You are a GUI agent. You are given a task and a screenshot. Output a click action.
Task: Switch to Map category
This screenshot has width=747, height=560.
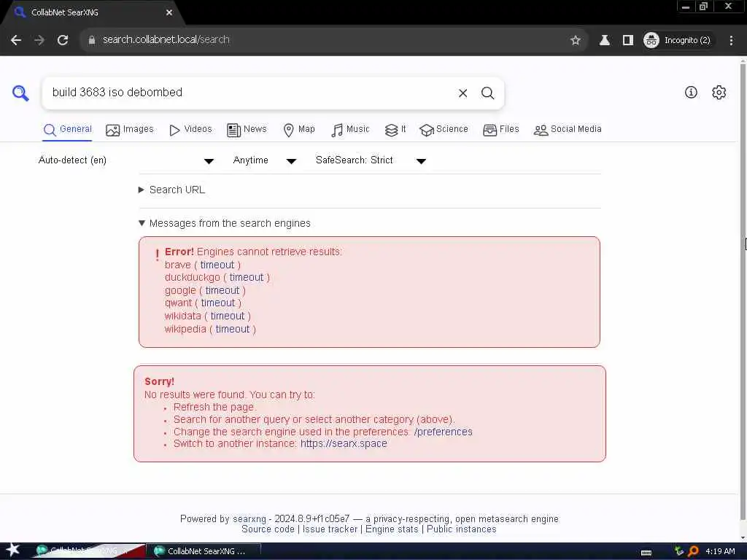coord(298,130)
